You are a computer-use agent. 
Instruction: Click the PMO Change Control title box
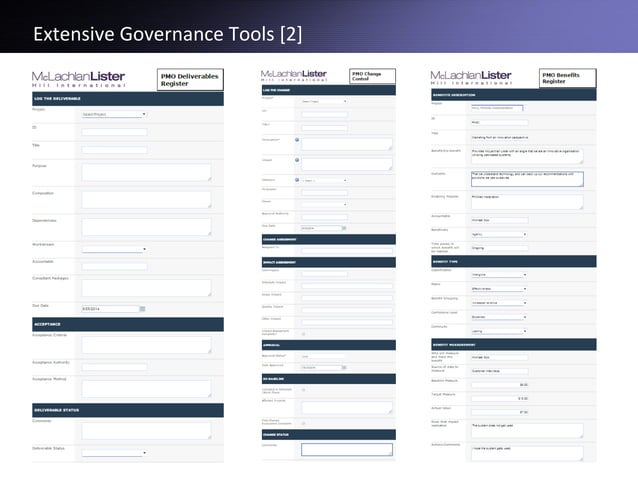[372, 76]
